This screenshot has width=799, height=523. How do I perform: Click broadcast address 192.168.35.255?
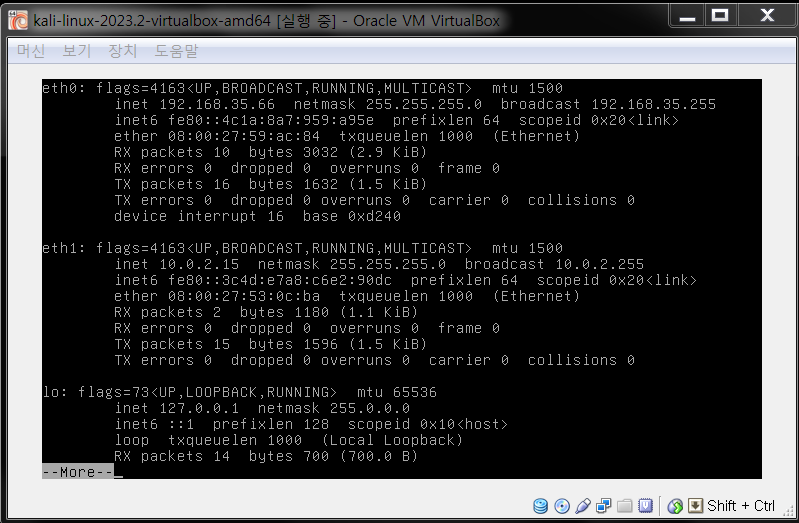click(653, 104)
